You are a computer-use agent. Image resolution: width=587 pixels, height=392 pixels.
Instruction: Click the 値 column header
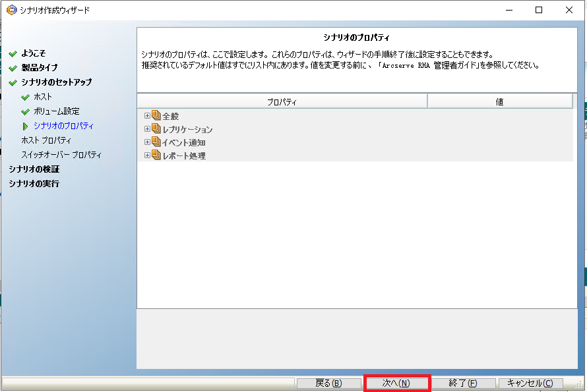(500, 101)
